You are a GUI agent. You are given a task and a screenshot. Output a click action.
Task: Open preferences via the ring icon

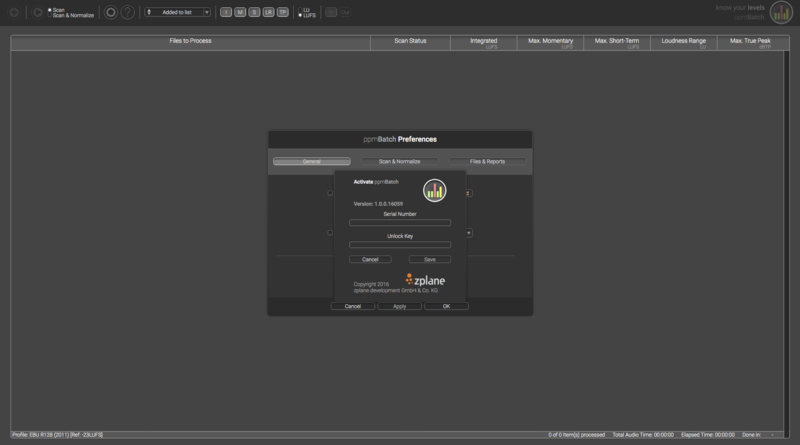pos(110,12)
